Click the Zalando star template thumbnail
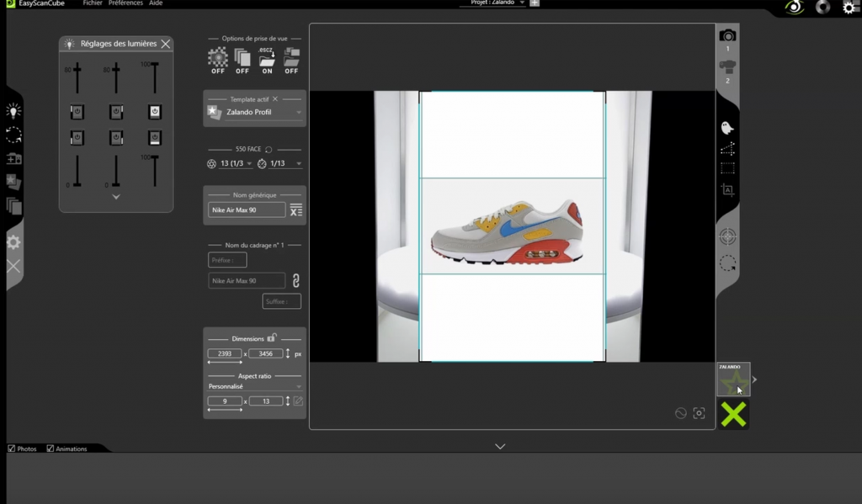This screenshot has width=862, height=504. (733, 381)
